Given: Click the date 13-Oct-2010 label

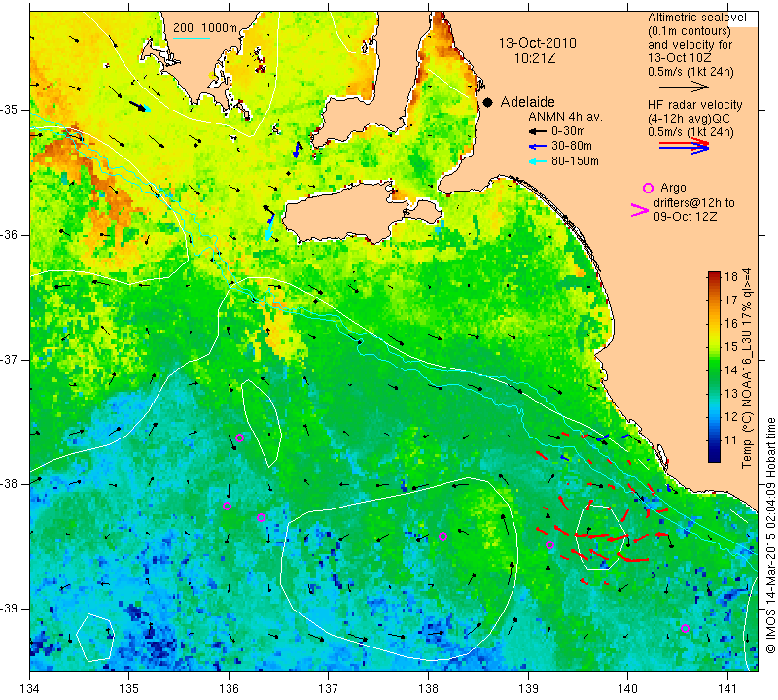Looking at the screenshot, I should (538, 43).
